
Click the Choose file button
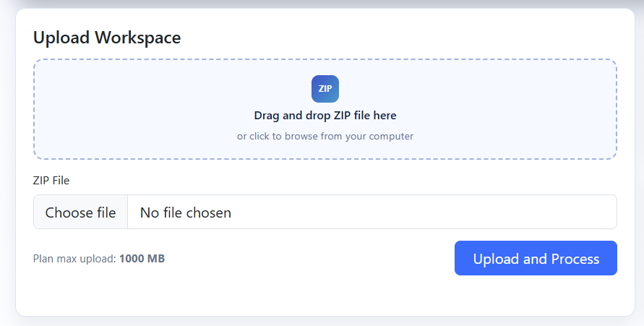[x=80, y=213]
